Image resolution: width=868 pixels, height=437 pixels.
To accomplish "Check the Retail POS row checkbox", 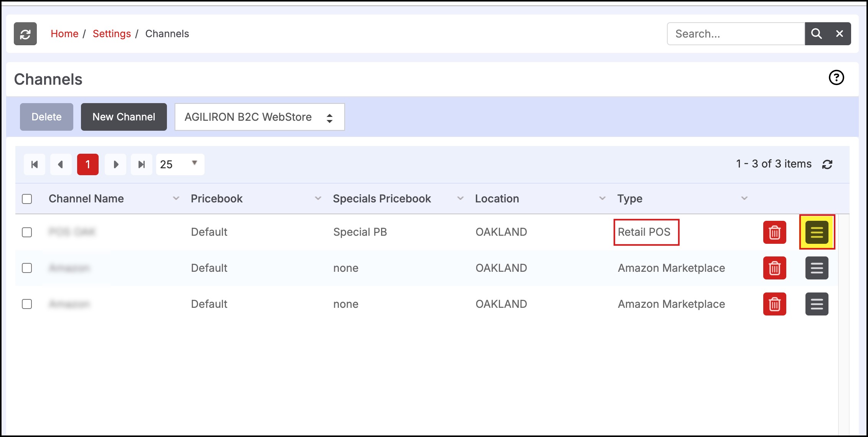I will pyautogui.click(x=27, y=232).
